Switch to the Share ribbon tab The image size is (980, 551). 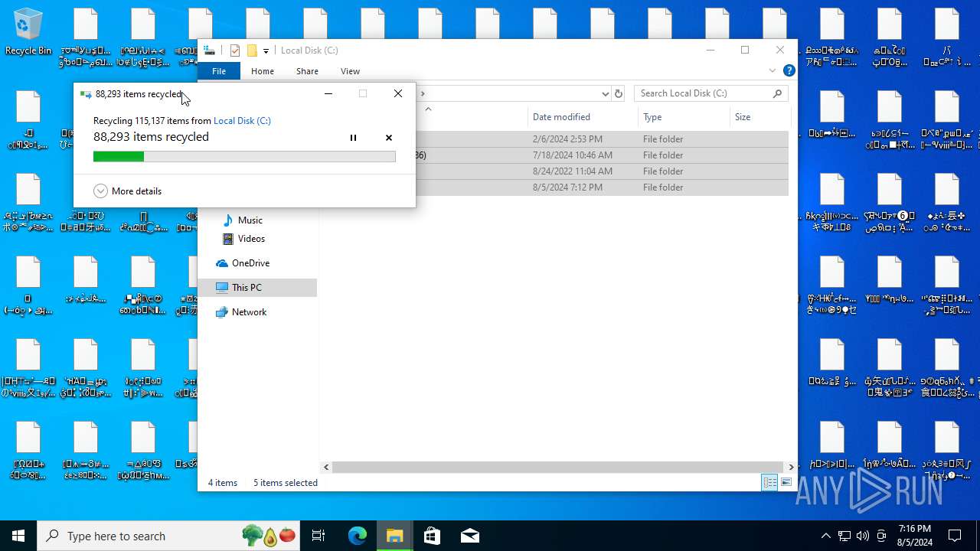click(307, 71)
